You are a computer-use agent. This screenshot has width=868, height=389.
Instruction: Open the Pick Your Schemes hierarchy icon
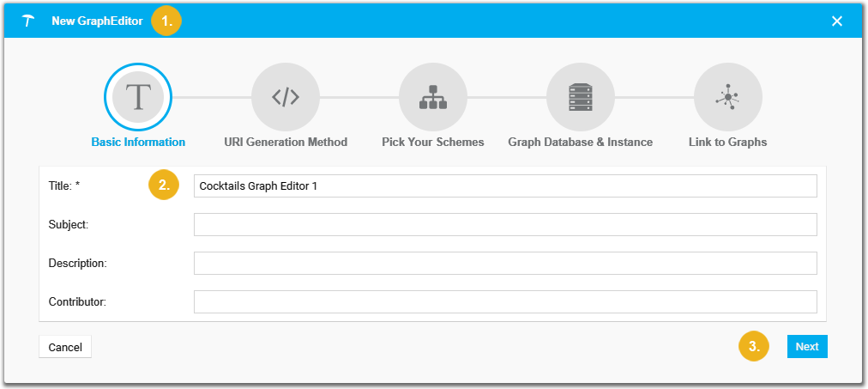[x=433, y=98]
